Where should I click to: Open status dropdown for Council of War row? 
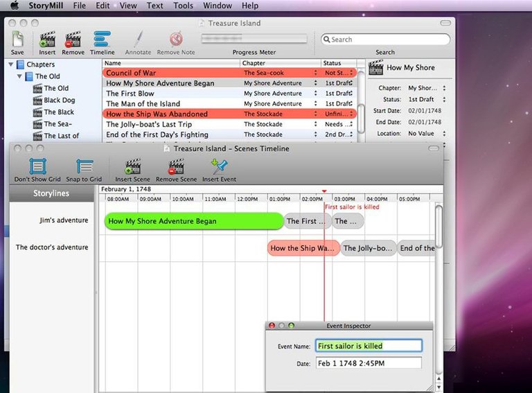pos(351,73)
